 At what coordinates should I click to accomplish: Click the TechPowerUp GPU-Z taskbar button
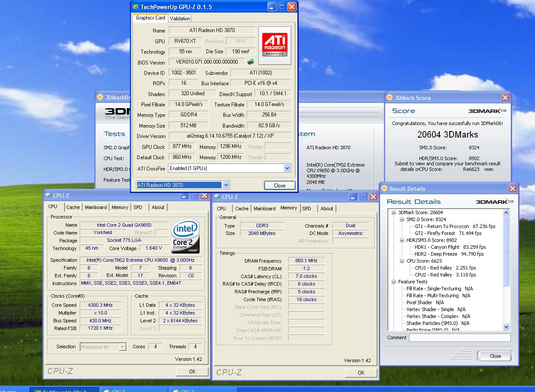[64, 389]
